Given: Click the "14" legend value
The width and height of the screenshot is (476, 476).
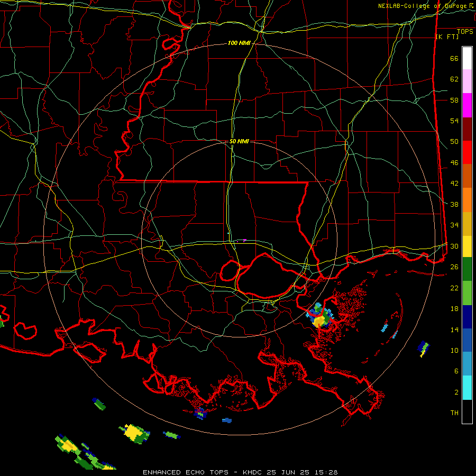Looking at the screenshot, I should point(454,329).
